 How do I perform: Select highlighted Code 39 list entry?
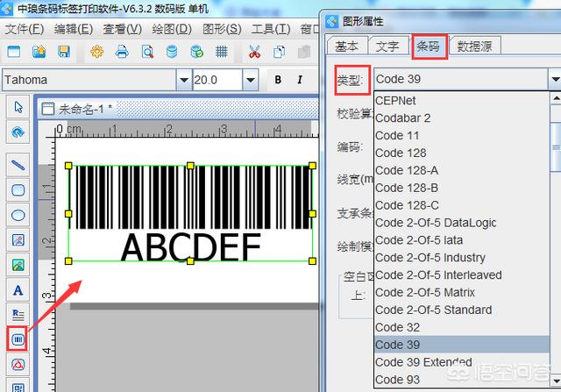(x=462, y=345)
